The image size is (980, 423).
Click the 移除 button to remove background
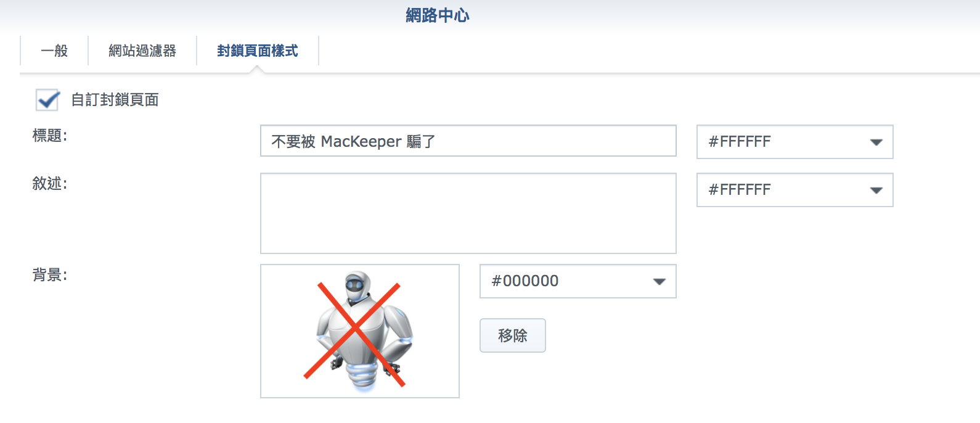pyautogui.click(x=513, y=335)
